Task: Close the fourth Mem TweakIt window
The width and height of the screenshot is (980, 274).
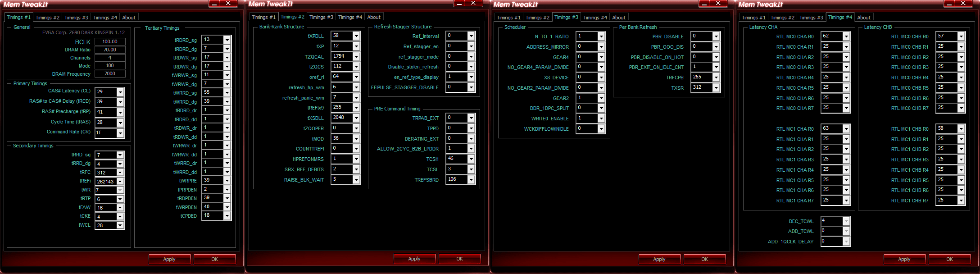Action: click(963, 4)
